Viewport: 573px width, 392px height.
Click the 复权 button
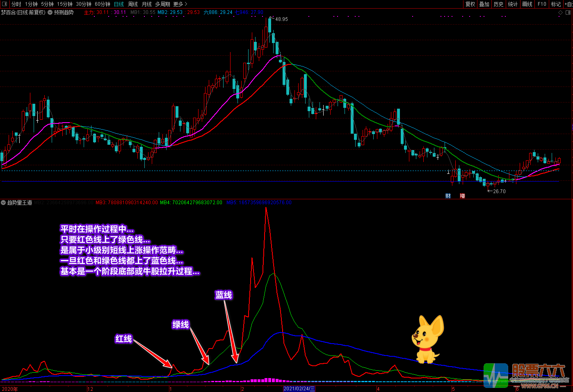coord(470,4)
